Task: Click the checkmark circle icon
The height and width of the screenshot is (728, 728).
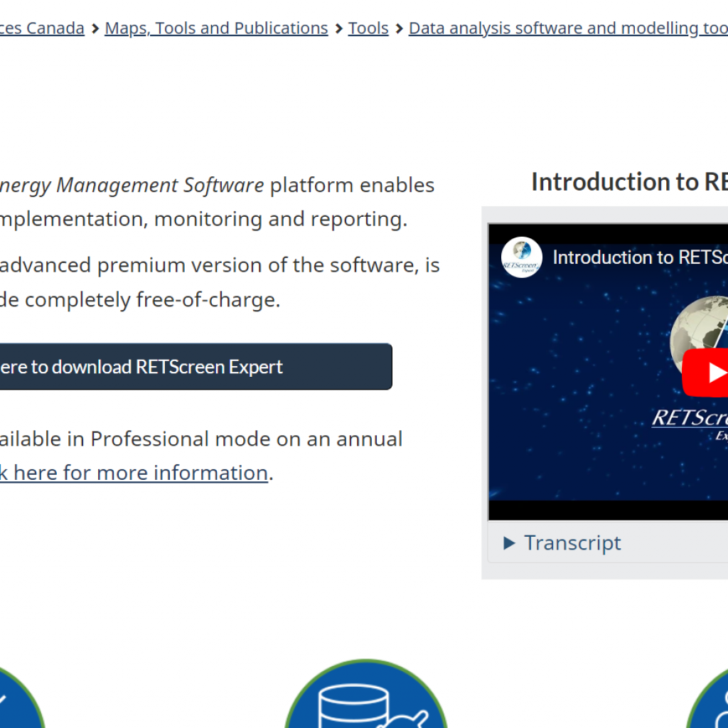Action: (x=14, y=700)
